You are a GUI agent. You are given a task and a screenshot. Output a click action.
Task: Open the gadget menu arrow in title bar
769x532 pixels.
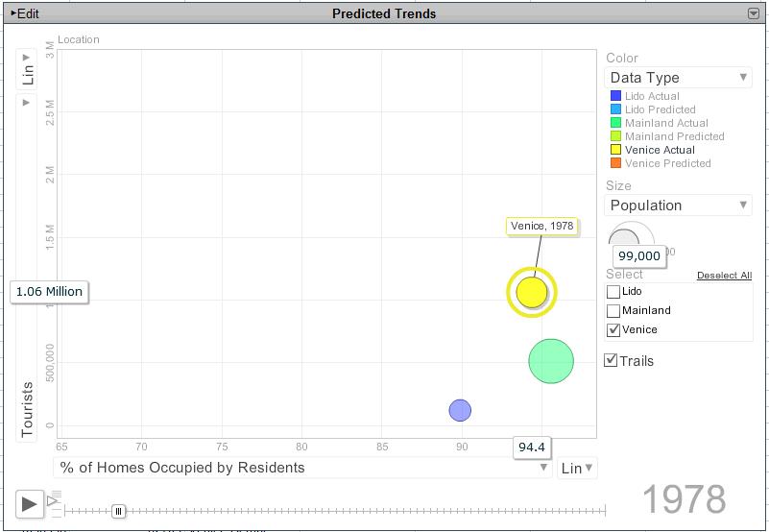(x=754, y=13)
